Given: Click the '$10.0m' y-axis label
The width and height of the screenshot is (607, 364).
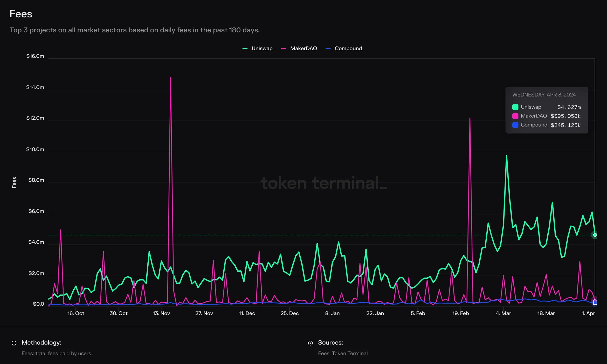Looking at the screenshot, I should (35, 149).
